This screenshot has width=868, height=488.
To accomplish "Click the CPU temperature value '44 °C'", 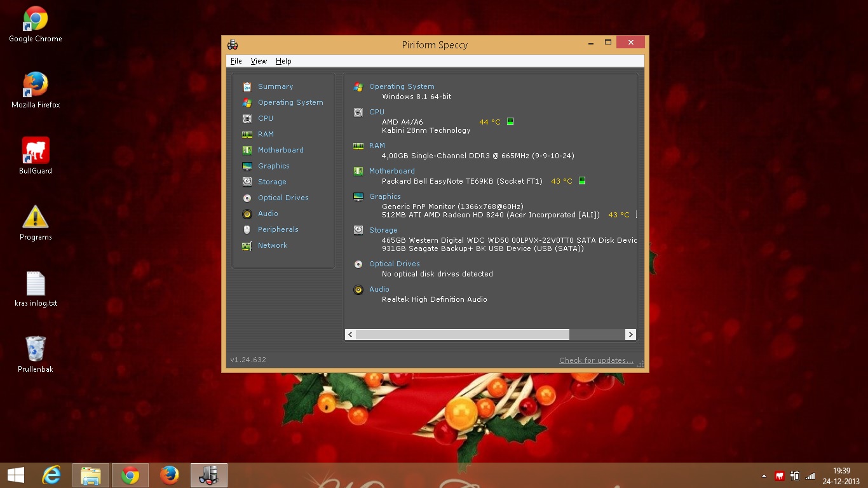I will (490, 122).
